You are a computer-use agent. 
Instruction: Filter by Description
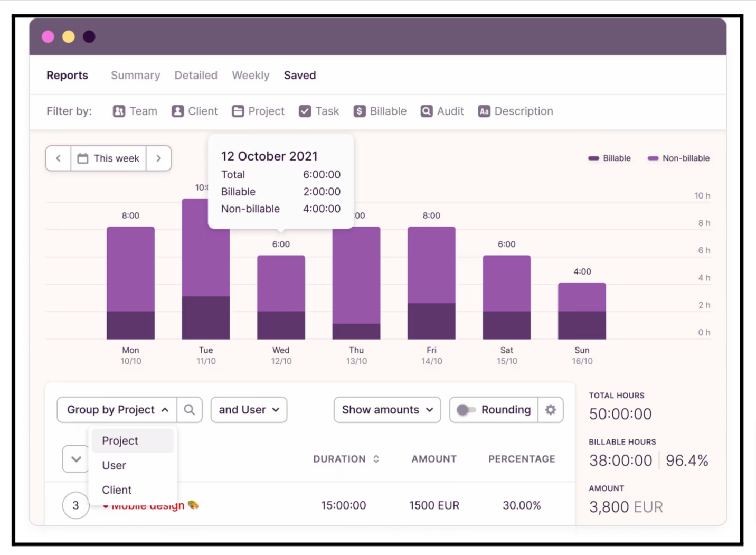point(515,111)
